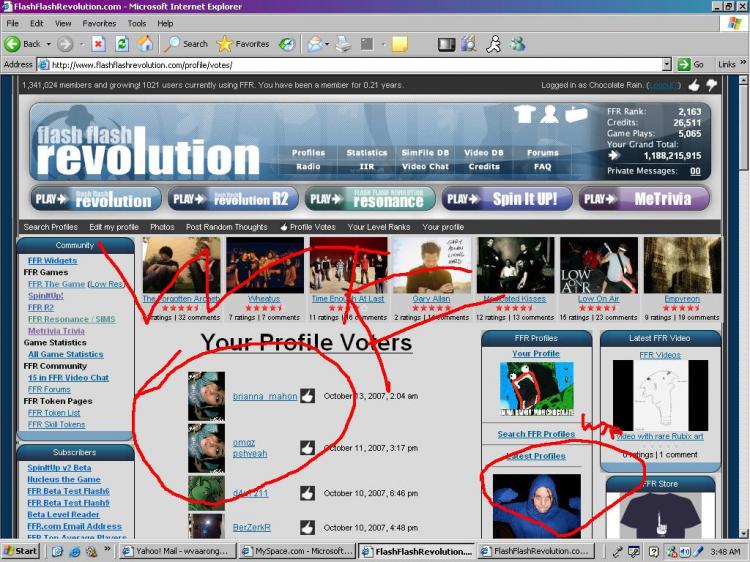750x562 pixels.
Task: Click the thumbs-up icon beside brianna_mahon
Action: point(308,396)
